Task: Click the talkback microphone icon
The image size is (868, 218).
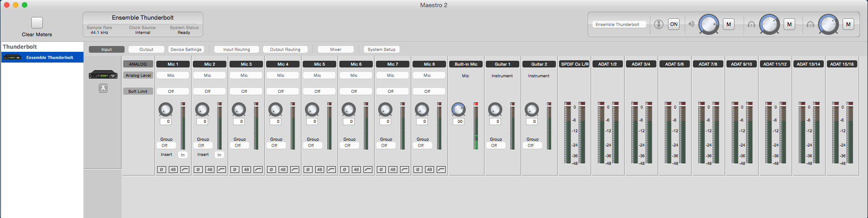Action: [659, 24]
